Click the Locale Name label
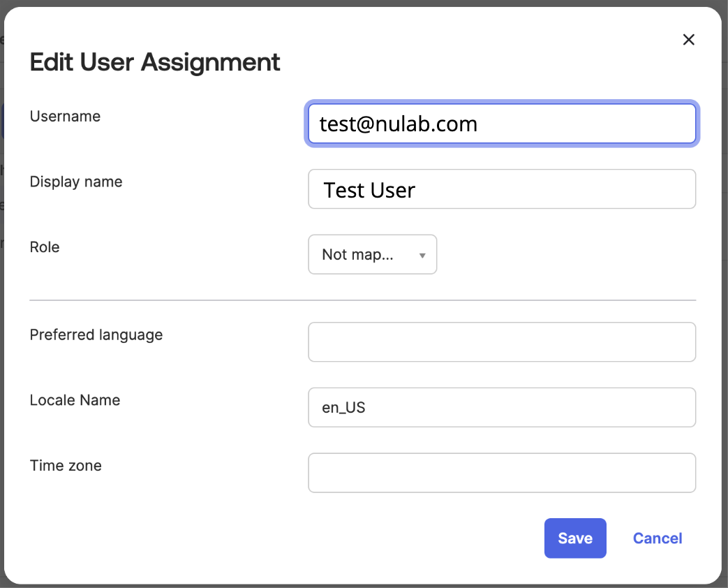728x588 pixels. click(75, 401)
